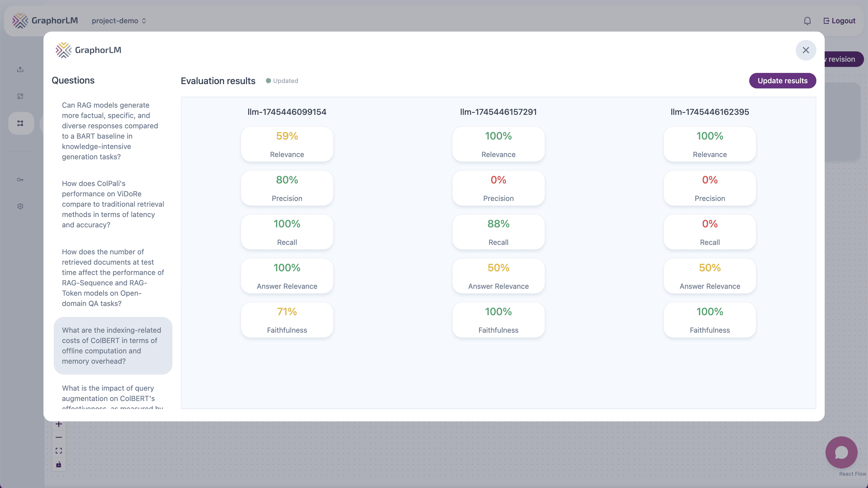This screenshot has height=488, width=868.
Task: Open the project-demo project switcher
Action: 119,21
